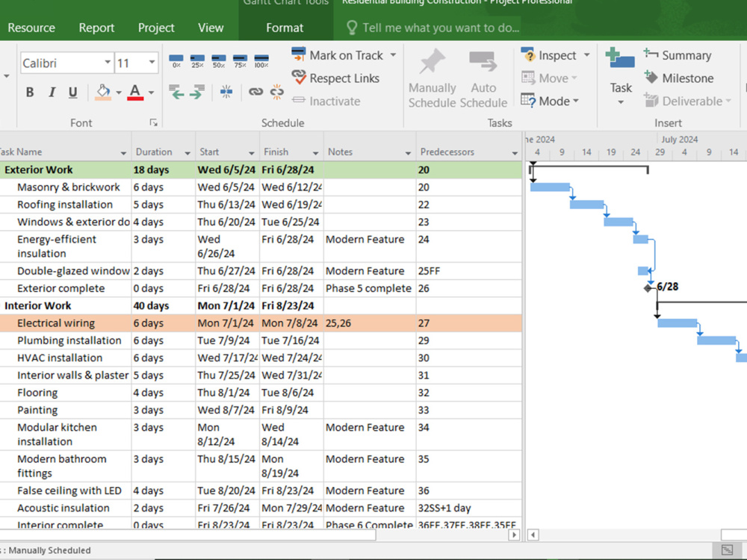This screenshot has height=560, width=747.
Task: Click the Inspect task button
Action: click(x=549, y=55)
